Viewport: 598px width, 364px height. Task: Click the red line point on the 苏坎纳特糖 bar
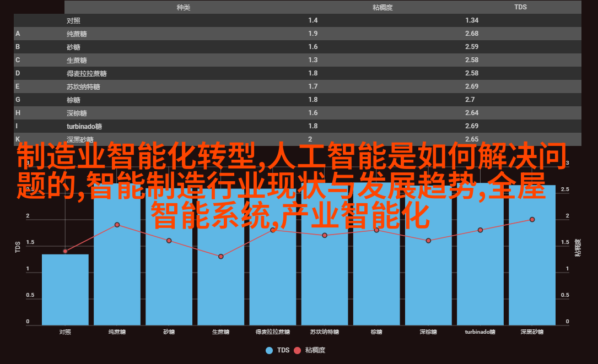325,235
